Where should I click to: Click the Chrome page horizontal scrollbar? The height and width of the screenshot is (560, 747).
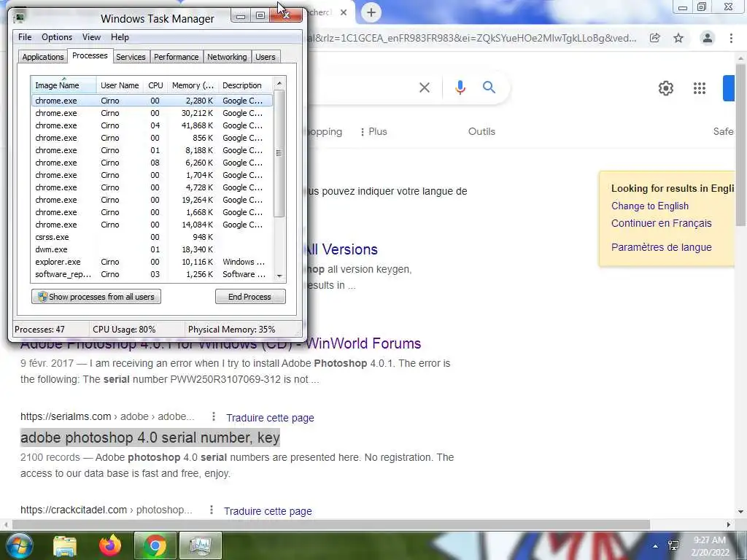coord(330,524)
